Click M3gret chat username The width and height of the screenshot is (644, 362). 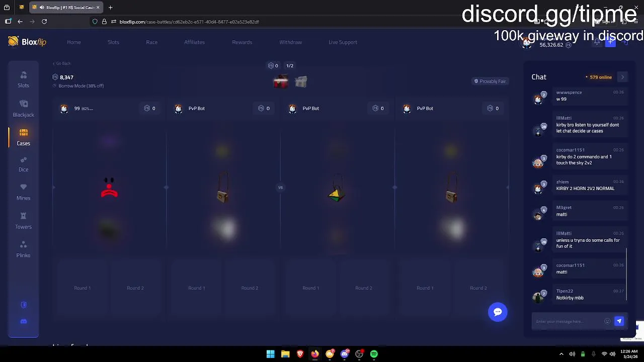tap(564, 208)
